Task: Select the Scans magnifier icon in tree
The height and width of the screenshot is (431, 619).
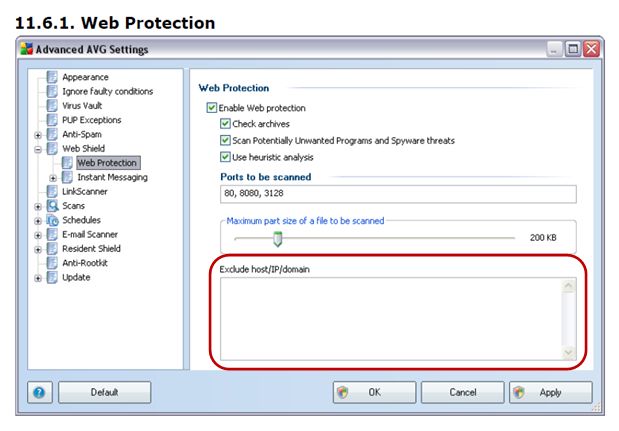Action: [53, 206]
